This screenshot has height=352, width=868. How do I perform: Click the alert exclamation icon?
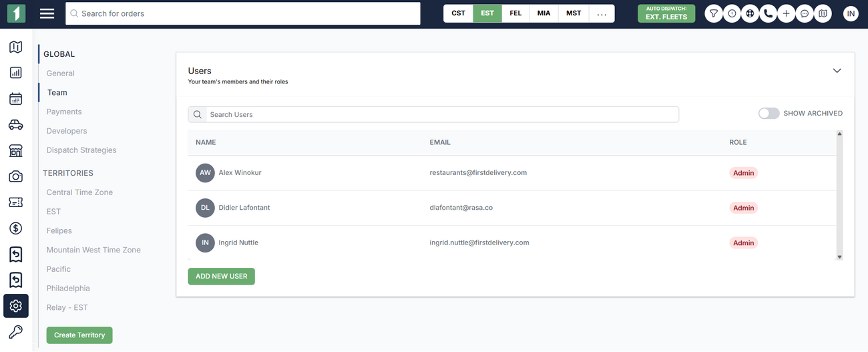[x=732, y=13]
